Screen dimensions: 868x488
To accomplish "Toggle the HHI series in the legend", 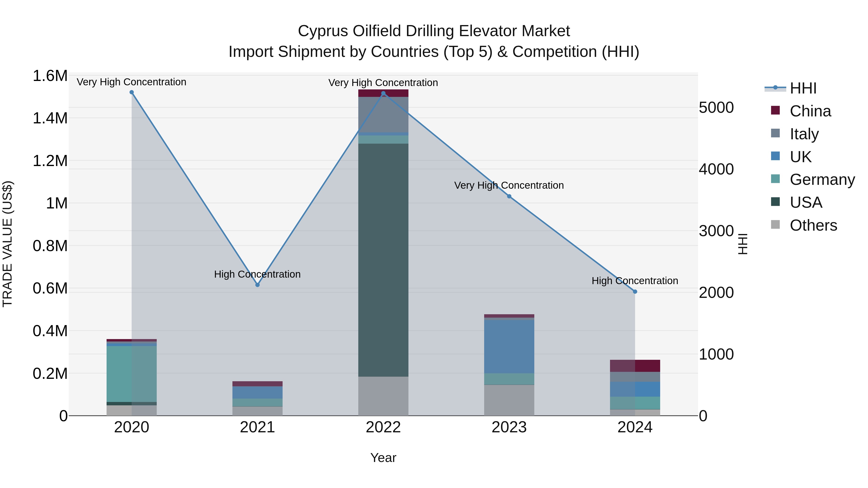I will (x=791, y=88).
